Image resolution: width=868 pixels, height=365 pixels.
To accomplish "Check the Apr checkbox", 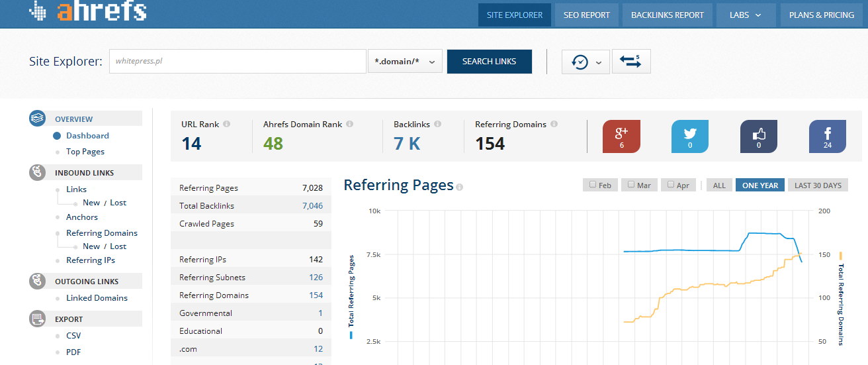I will (x=670, y=185).
